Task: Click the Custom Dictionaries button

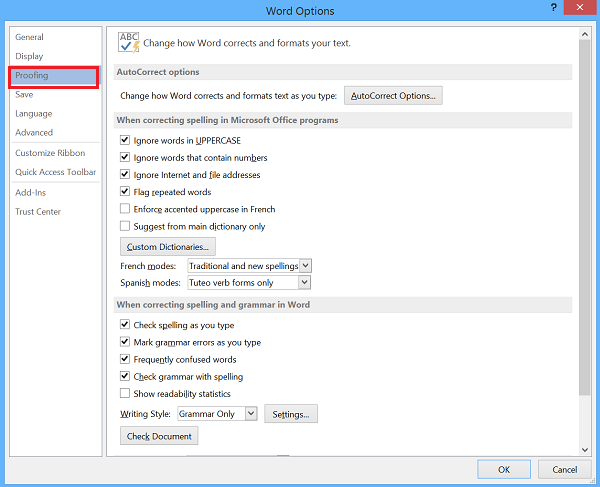Action: point(168,247)
